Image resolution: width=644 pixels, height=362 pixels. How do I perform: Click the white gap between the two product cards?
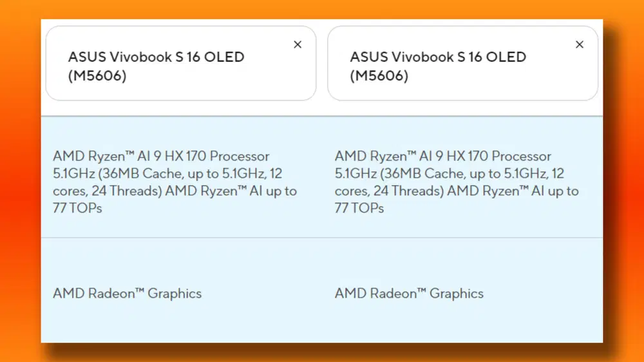322,63
